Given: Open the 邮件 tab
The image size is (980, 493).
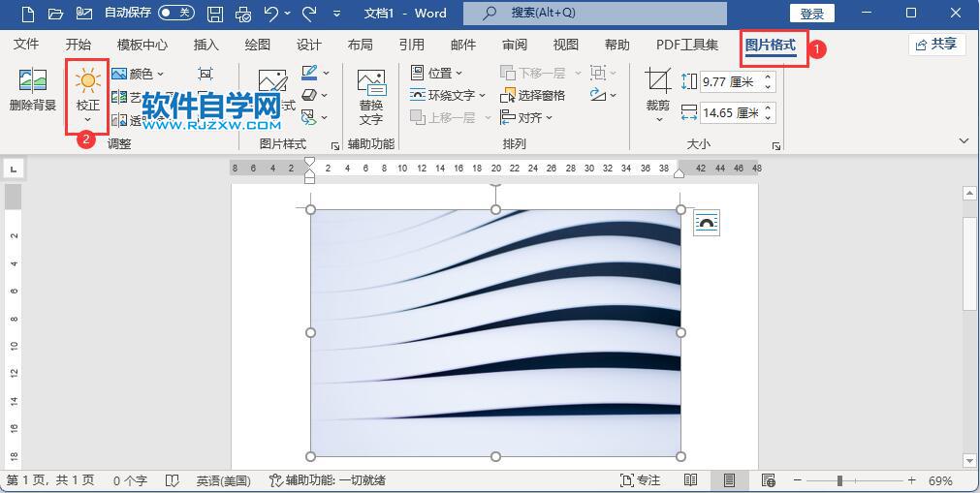Looking at the screenshot, I should click(463, 45).
